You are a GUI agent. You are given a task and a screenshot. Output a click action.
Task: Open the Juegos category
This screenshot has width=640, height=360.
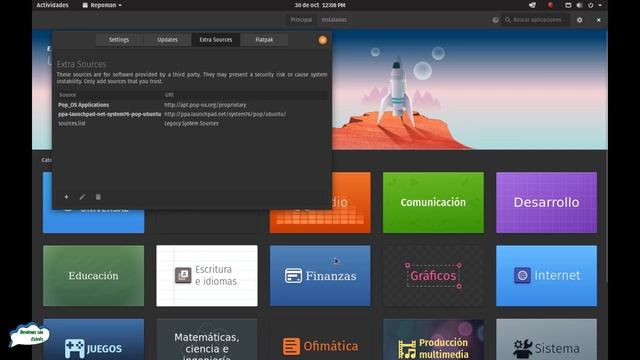(x=93, y=340)
